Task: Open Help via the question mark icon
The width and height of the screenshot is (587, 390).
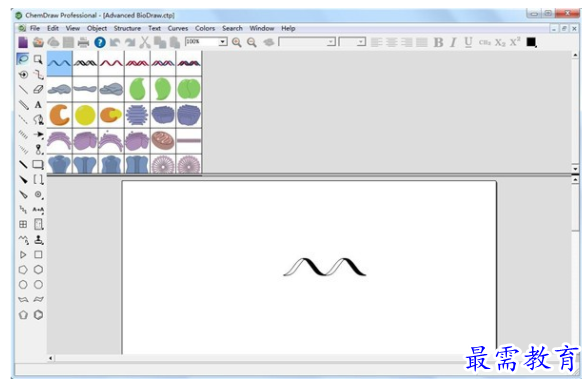Action: (x=100, y=42)
